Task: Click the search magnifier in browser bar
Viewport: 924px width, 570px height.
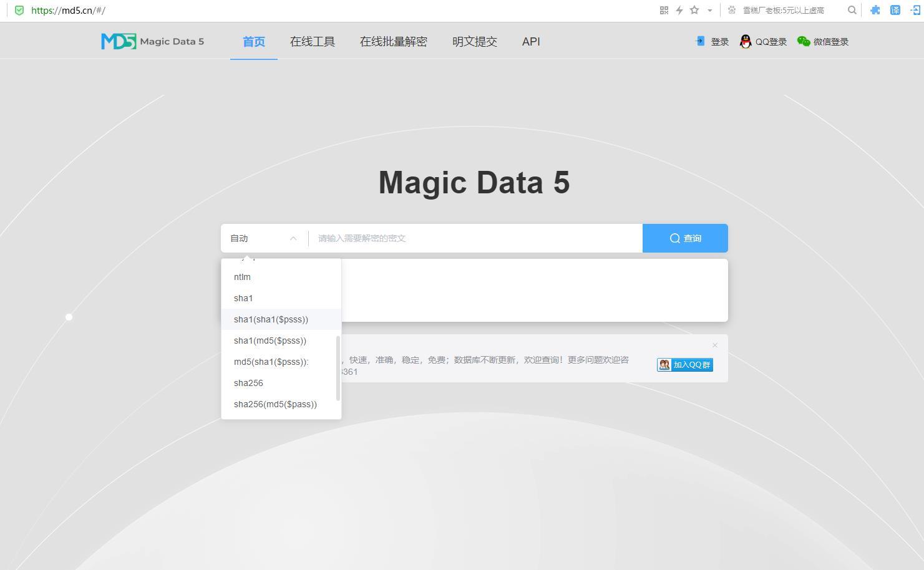Action: click(x=852, y=10)
